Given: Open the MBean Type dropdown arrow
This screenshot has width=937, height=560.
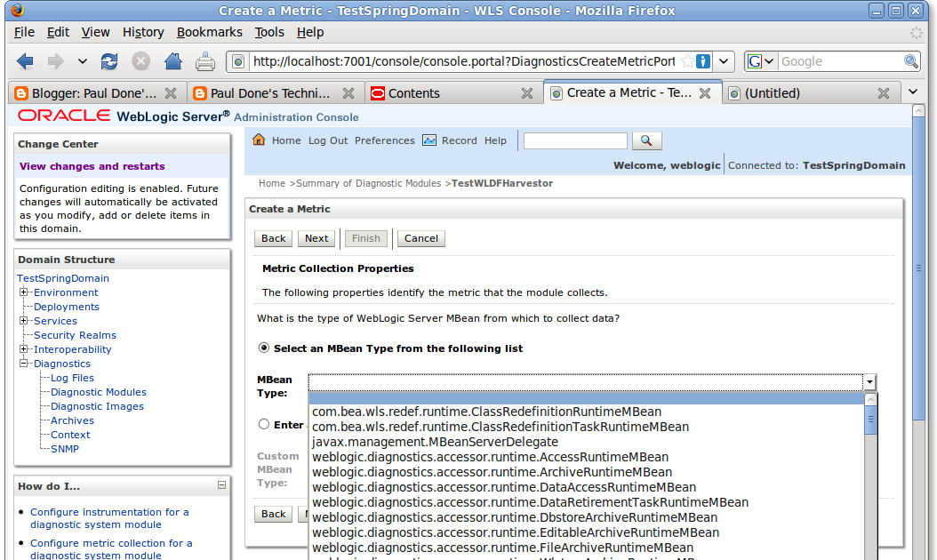Looking at the screenshot, I should click(869, 382).
